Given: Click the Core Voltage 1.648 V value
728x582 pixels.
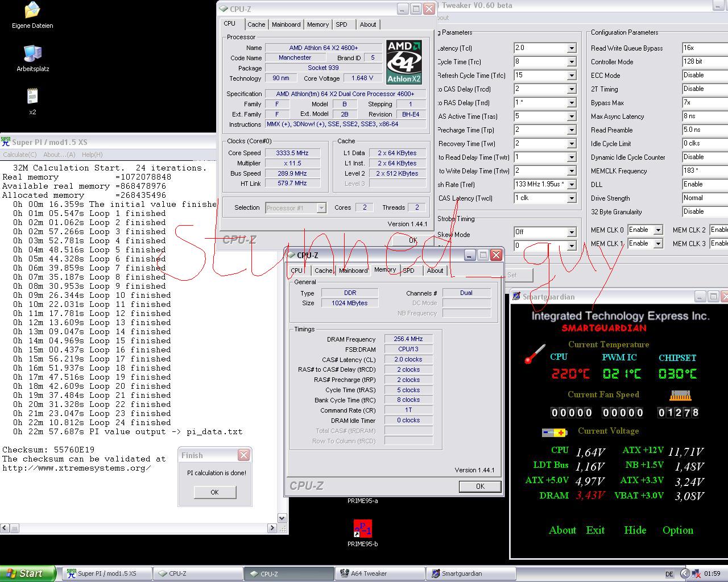Looking at the screenshot, I should 362,78.
